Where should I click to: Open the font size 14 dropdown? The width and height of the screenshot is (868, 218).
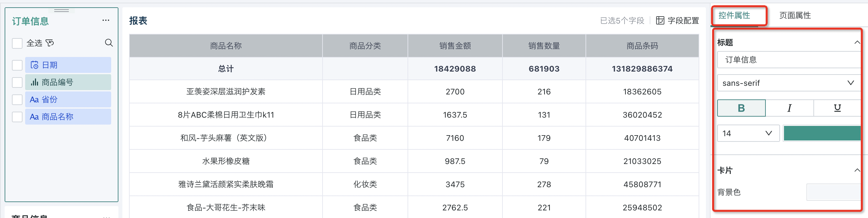(x=747, y=133)
